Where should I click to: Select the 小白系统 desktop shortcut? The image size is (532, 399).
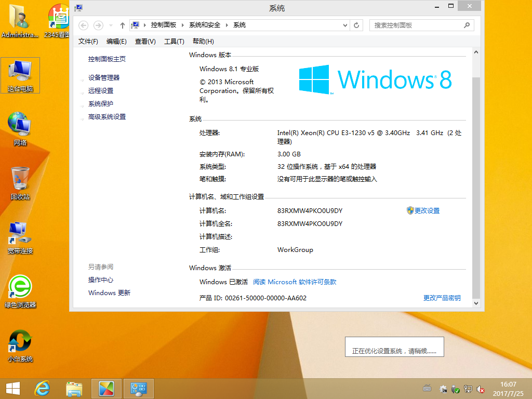(x=20, y=345)
